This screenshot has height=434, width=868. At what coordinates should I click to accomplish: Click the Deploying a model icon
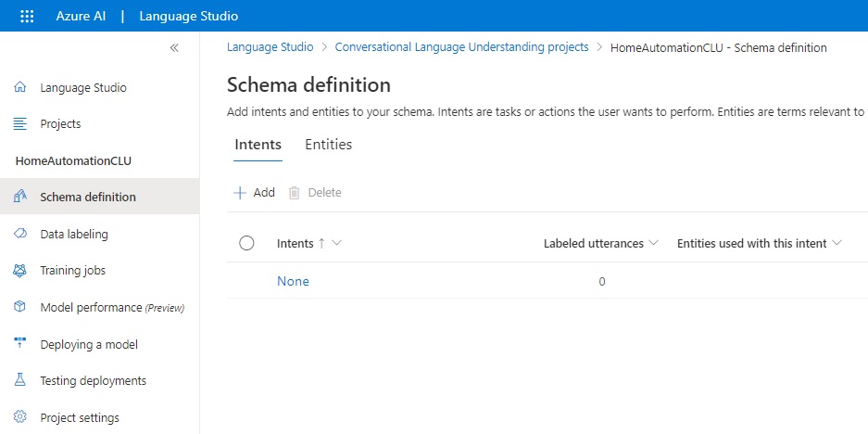[x=20, y=344]
